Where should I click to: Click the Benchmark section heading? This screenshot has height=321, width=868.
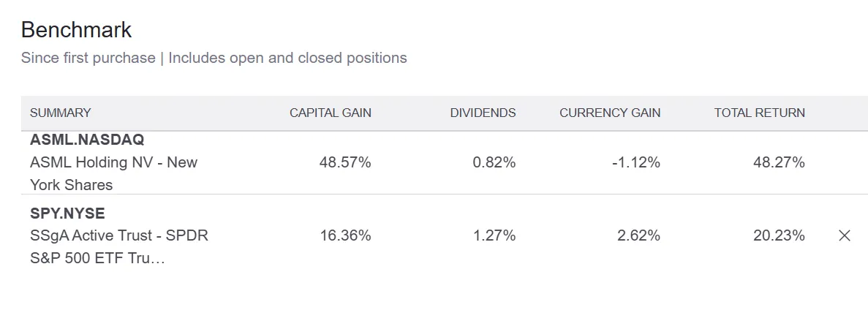pos(76,30)
